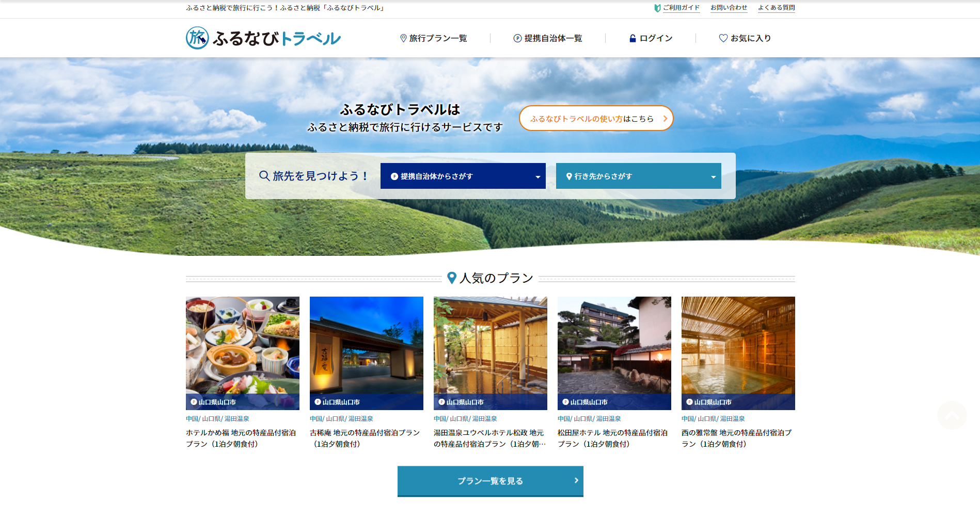
Task: Click the green beginner mark icon near ご利用ガイド
Action: click(657, 8)
